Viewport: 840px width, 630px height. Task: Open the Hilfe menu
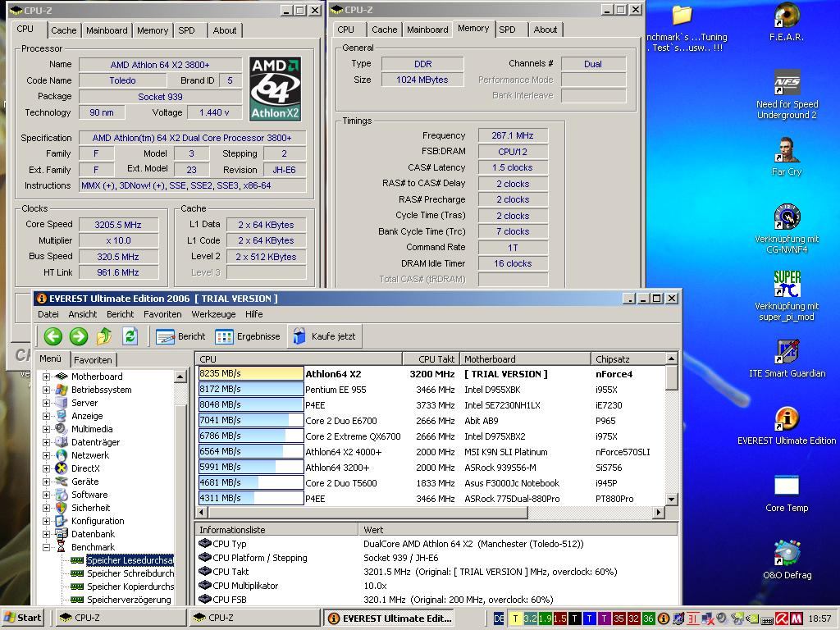[x=254, y=314]
